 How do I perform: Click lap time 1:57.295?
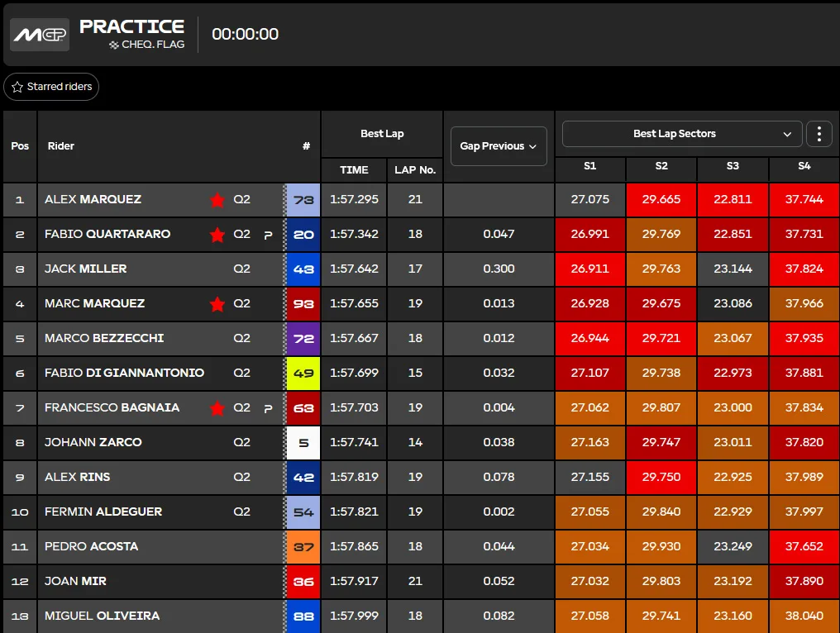354,199
